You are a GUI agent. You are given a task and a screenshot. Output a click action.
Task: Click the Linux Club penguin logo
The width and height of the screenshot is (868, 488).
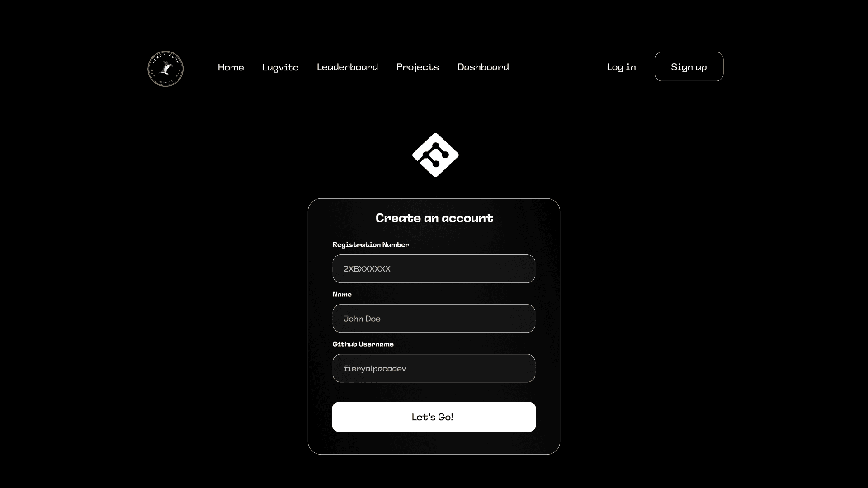(x=165, y=69)
